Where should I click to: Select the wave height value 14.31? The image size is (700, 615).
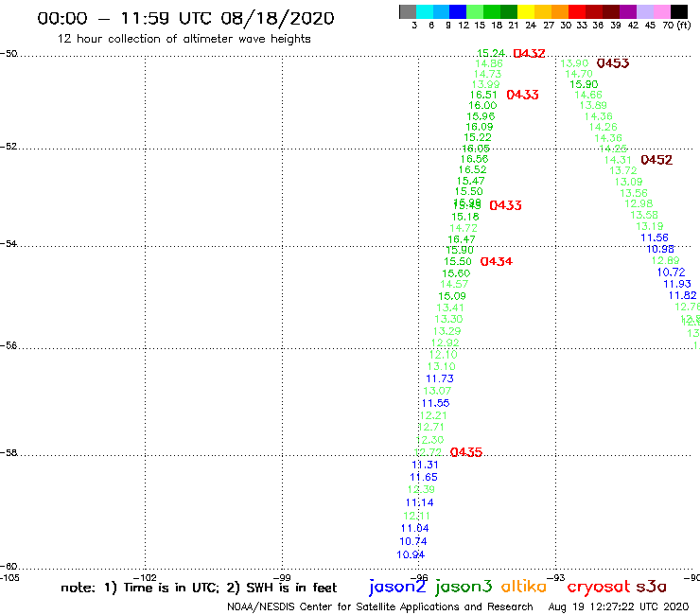(x=618, y=160)
